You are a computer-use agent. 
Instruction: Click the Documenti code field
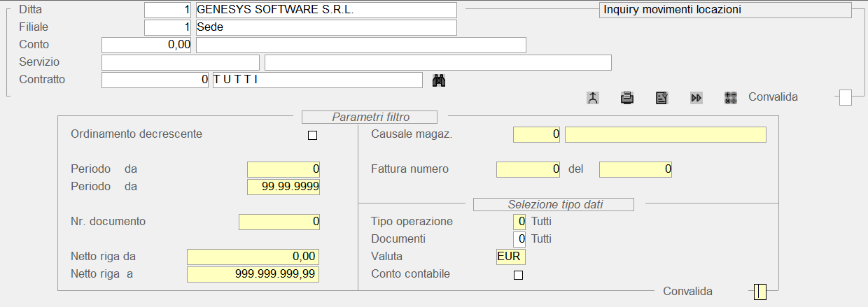pyautogui.click(x=519, y=239)
